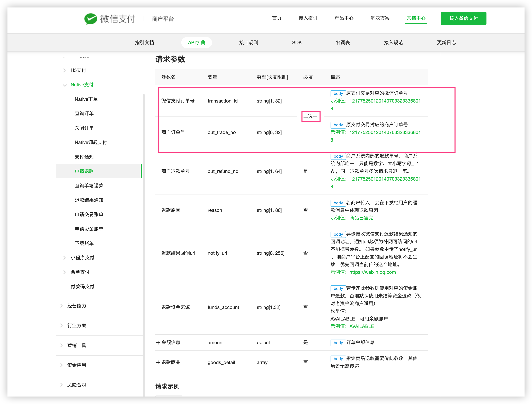
Task: Open the 申请交易账单 sidebar item
Action: [89, 215]
